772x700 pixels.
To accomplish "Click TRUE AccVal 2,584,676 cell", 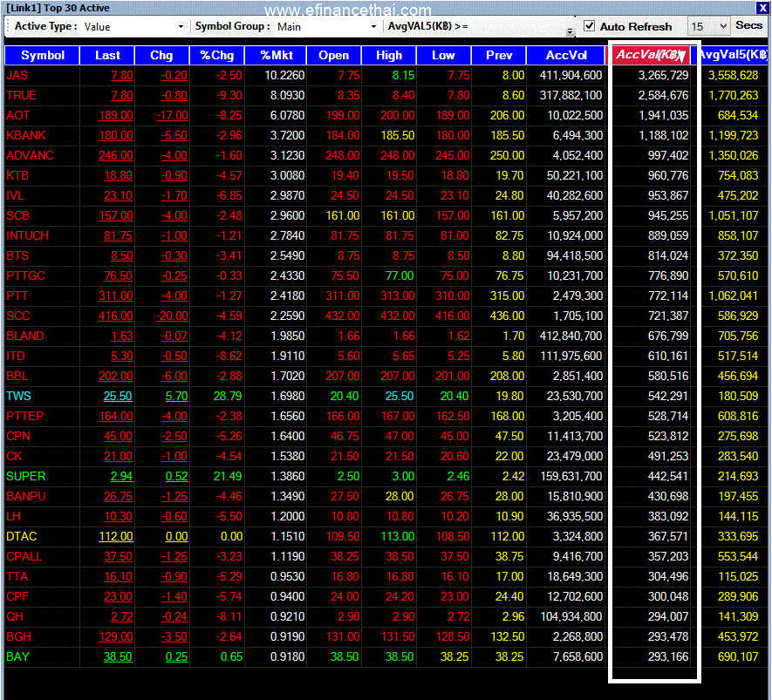I will [663, 95].
